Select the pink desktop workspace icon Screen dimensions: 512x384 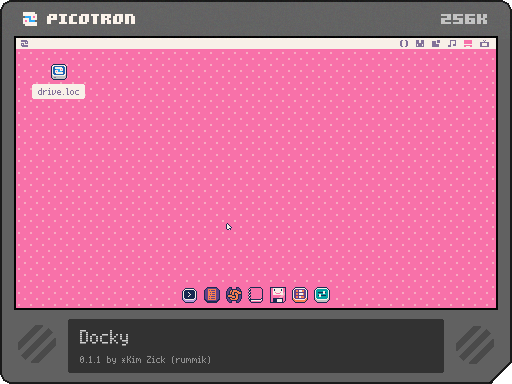(x=468, y=43)
